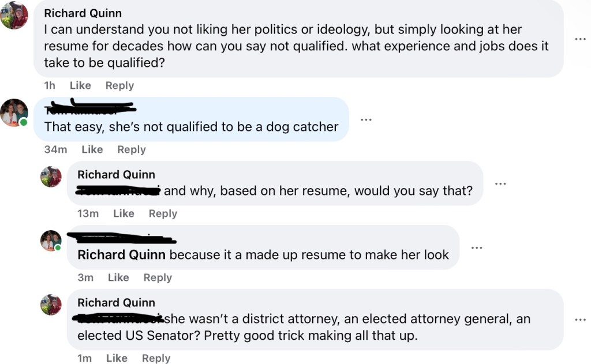591x364 pixels.
Task: Click Richard Quinn's avatar on the top comment
Action: pos(14,16)
